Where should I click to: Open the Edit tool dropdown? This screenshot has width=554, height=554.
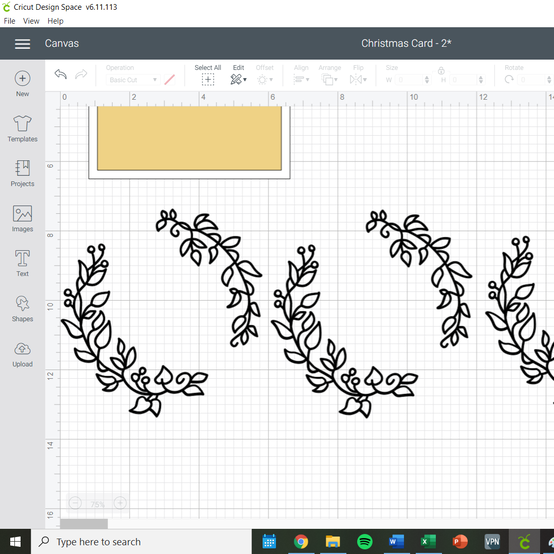(238, 79)
